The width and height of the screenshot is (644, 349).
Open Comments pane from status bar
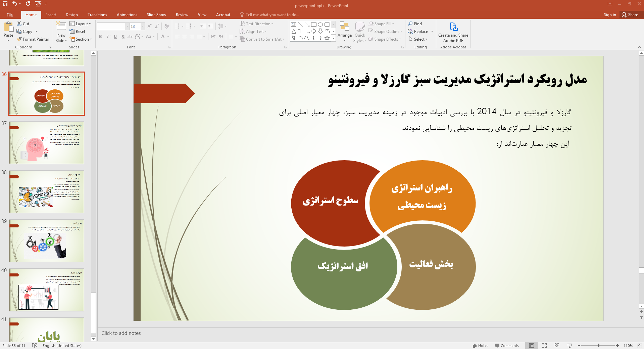pyautogui.click(x=507, y=346)
